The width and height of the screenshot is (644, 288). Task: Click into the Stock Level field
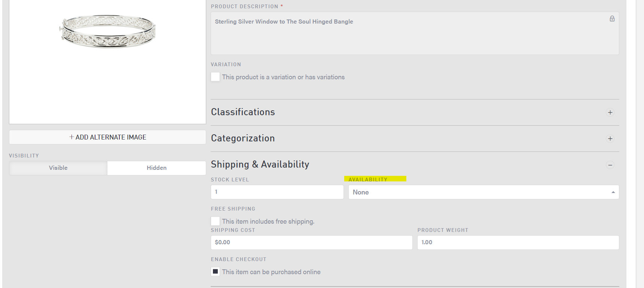pos(277,192)
